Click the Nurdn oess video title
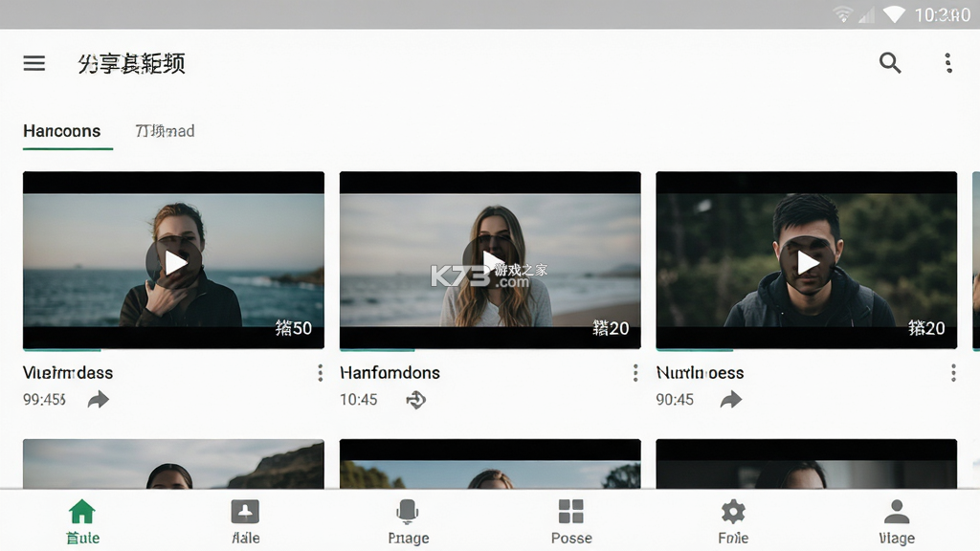The image size is (980, 551). (x=700, y=373)
